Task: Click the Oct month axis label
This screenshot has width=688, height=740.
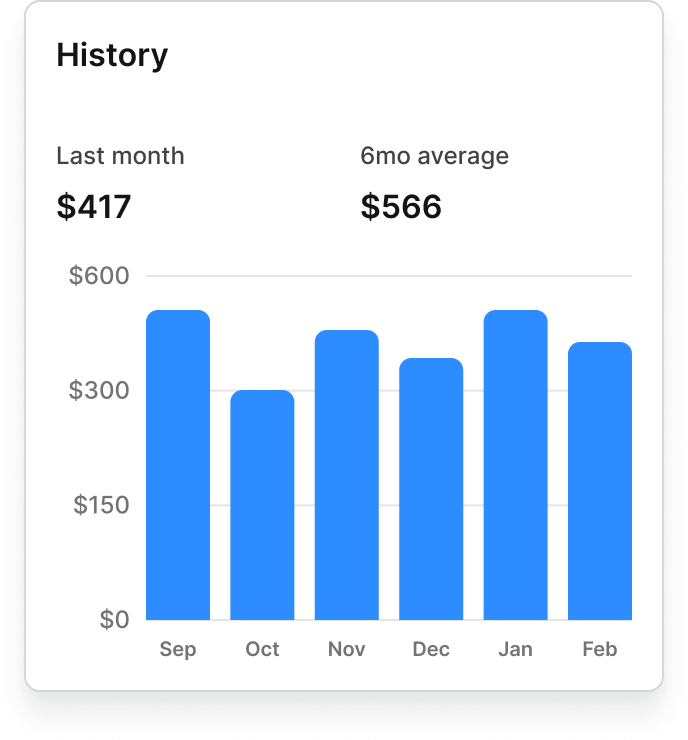Action: coord(262,649)
